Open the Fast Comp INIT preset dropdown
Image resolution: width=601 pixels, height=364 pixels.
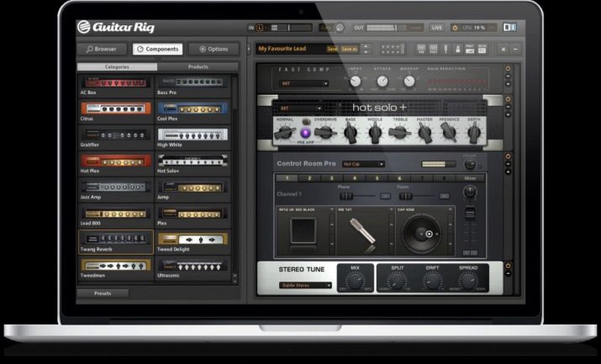[x=304, y=83]
